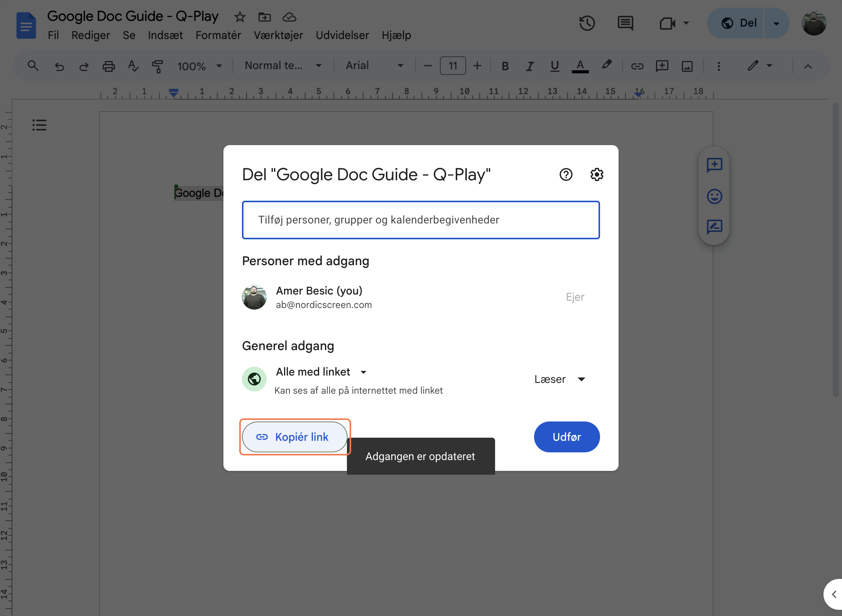Open share settings gear icon

coord(597,175)
